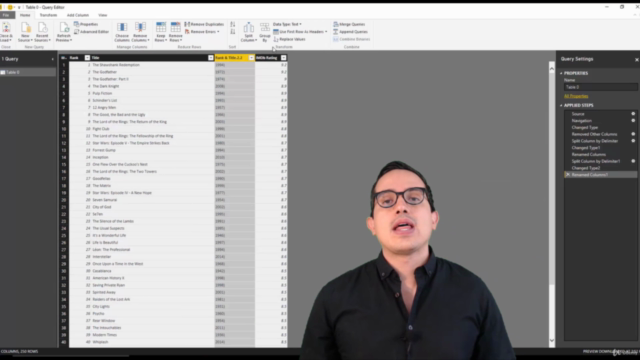Select the Renamed Columns applied step
640x360 pixels.
[x=589, y=154]
